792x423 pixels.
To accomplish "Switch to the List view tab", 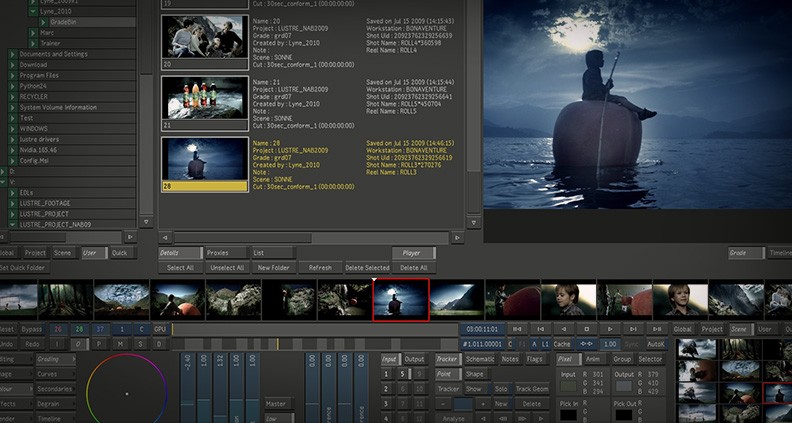I will 273,253.
